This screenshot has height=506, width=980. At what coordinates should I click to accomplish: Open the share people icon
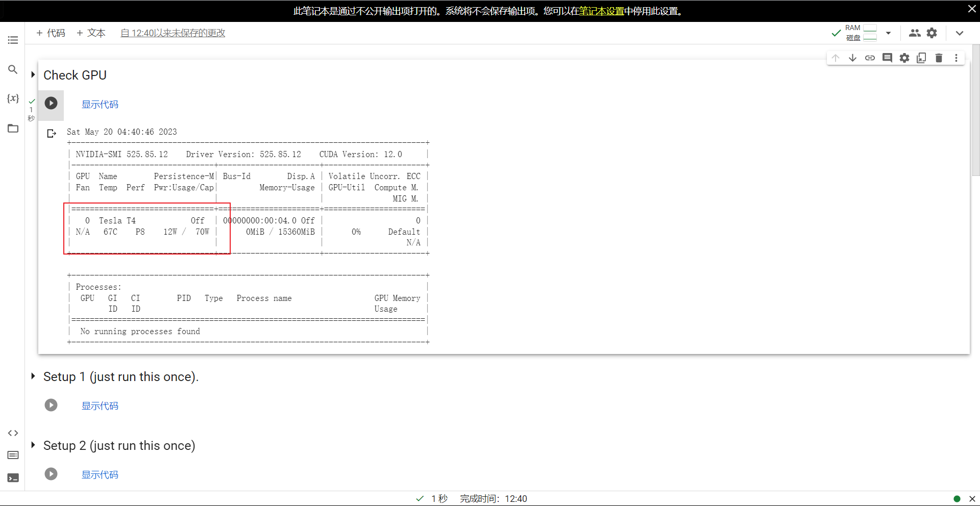[914, 33]
